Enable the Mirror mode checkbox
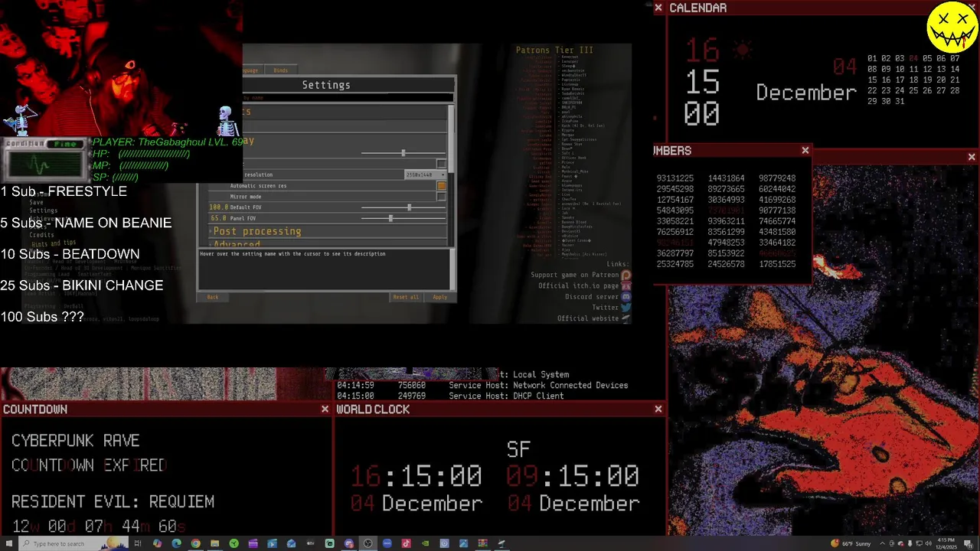Screen dimensions: 980x551 pos(441,197)
